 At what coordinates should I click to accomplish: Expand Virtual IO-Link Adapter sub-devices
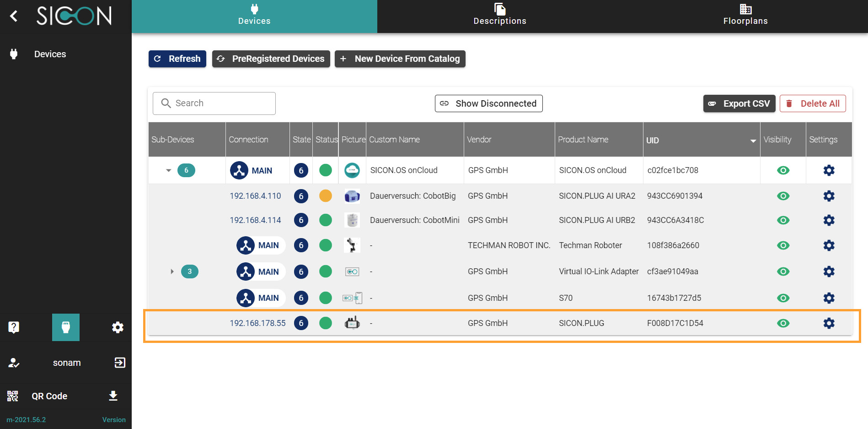(172, 272)
